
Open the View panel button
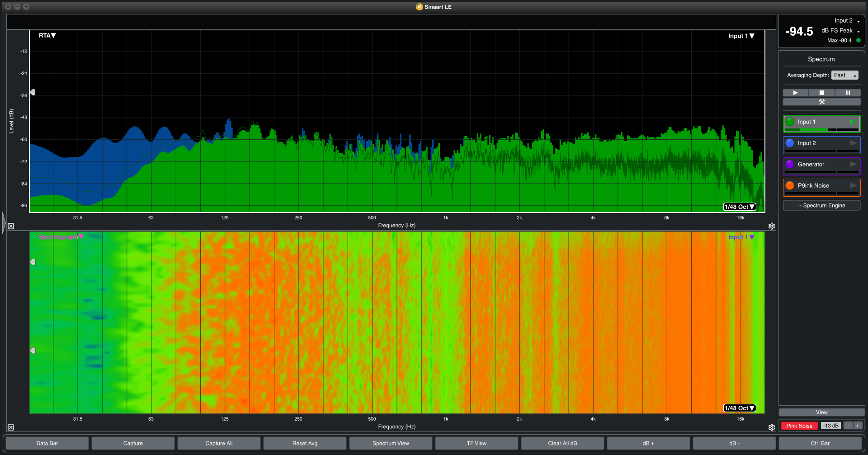point(821,412)
